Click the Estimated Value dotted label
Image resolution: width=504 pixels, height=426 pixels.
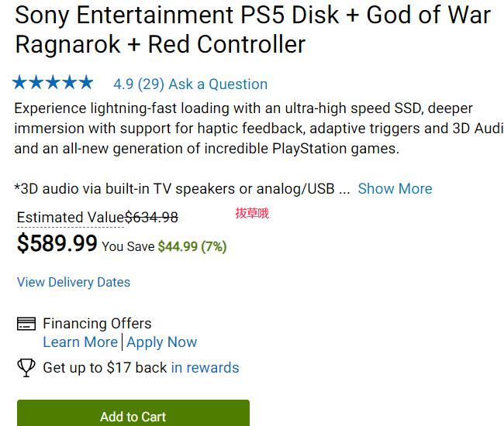point(71,218)
